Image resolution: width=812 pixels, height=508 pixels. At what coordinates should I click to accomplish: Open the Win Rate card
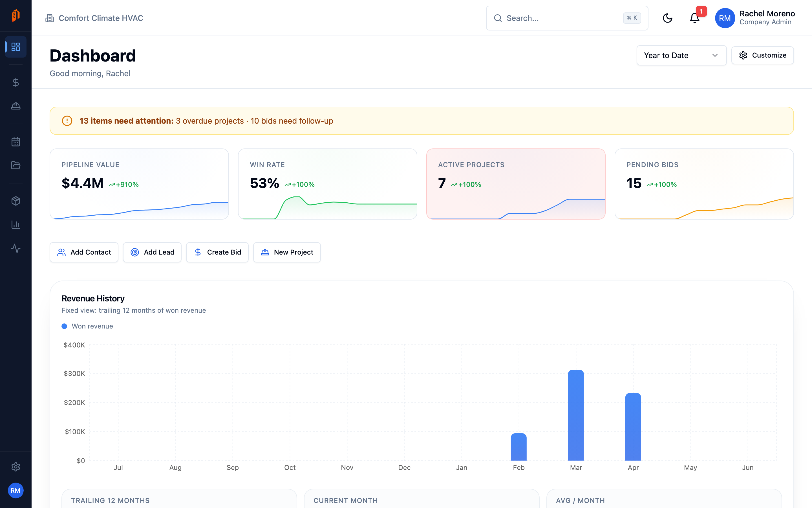[328, 184]
